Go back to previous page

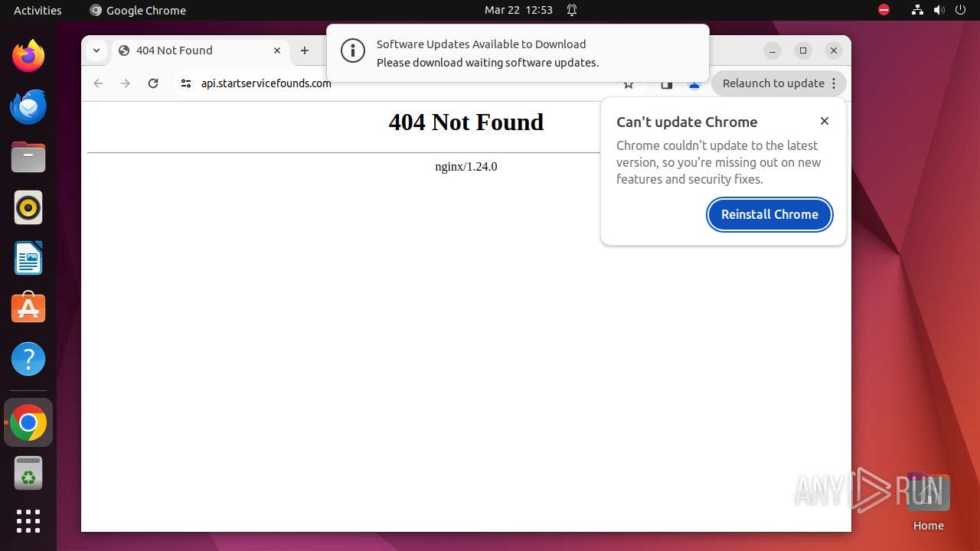98,83
